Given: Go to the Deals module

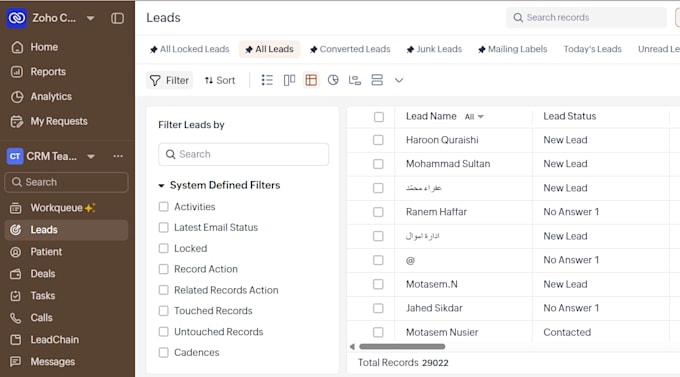Looking at the screenshot, I should (x=42, y=274).
